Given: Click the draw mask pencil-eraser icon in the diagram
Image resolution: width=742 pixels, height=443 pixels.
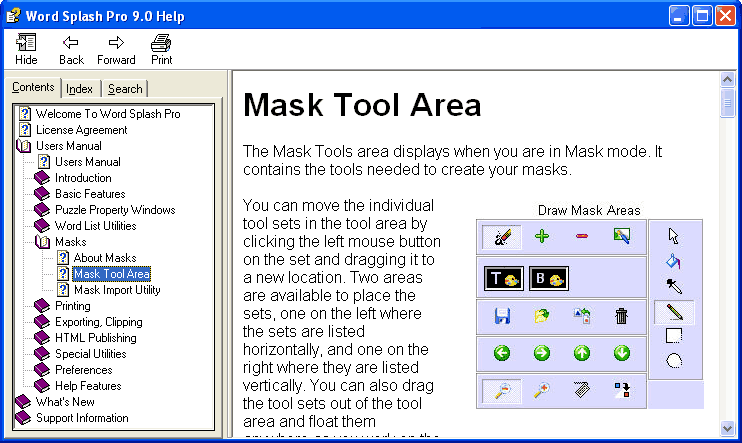Looking at the screenshot, I should point(502,237).
